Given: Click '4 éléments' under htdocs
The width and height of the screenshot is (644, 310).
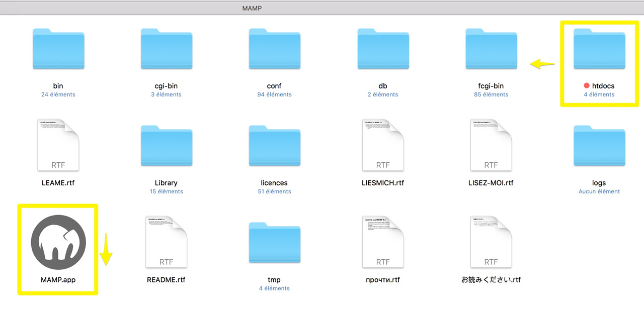Looking at the screenshot, I should (x=599, y=94).
